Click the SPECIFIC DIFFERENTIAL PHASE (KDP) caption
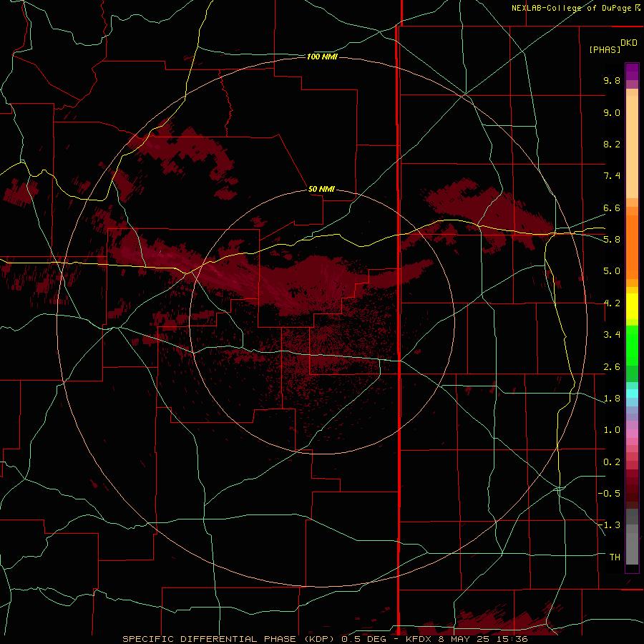Image resolution: width=644 pixels, height=644 pixels. (230, 639)
